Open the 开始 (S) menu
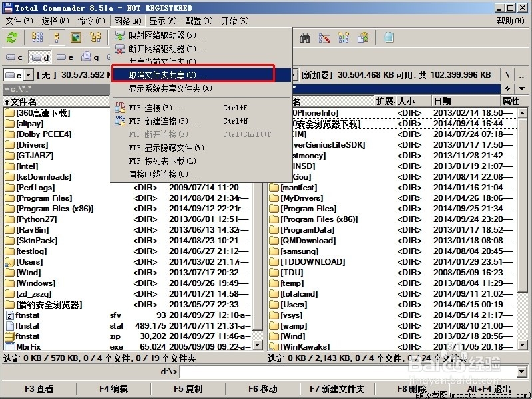532x399 pixels. [235, 21]
